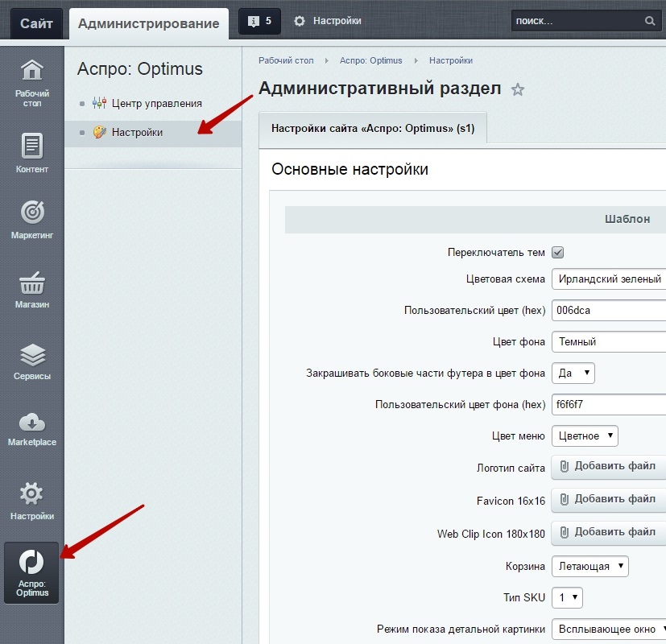The width and height of the screenshot is (666, 644).
Task: Open the Настройки gear in sidebar
Action: [x=32, y=501]
